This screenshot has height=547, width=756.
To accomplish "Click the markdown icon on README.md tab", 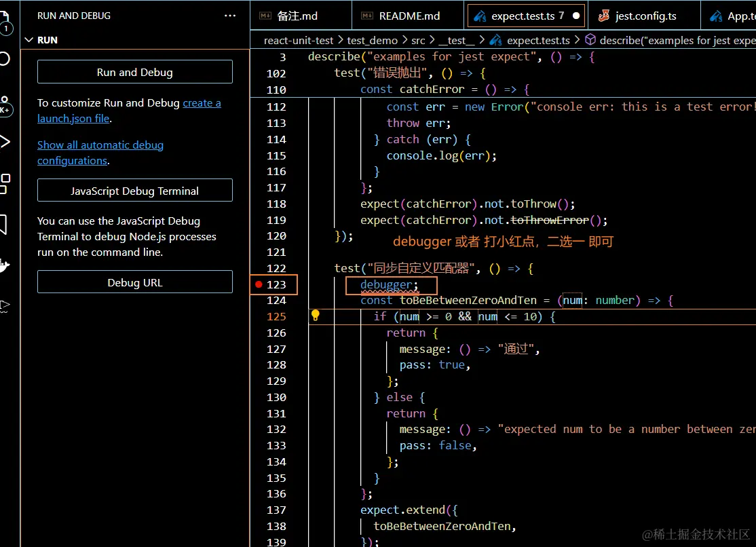I will pos(367,16).
